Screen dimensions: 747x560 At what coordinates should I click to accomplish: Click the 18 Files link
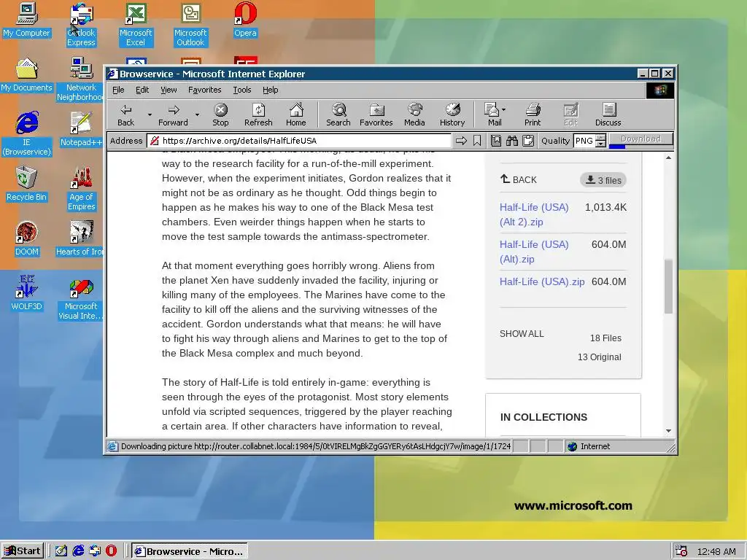pos(605,338)
